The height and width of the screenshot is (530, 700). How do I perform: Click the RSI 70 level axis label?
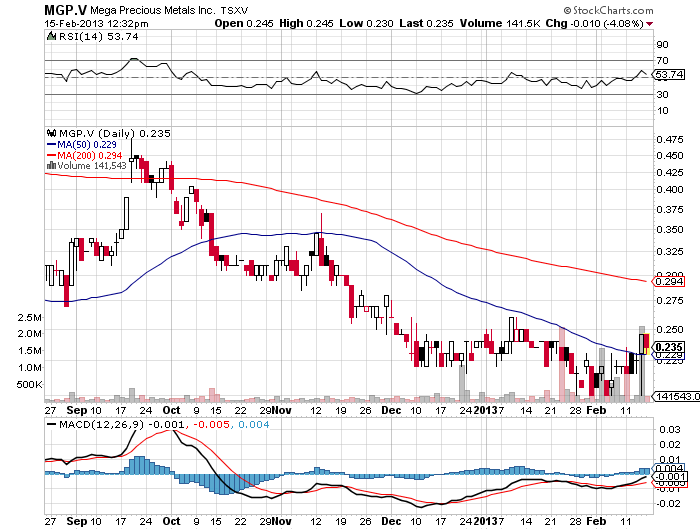click(x=662, y=60)
